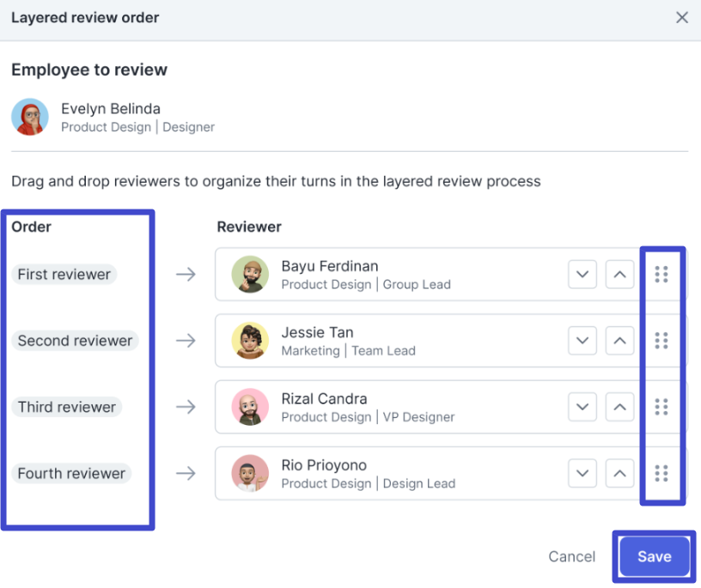This screenshot has width=701, height=588.
Task: Move Rizal Candra down one position
Action: coord(582,407)
